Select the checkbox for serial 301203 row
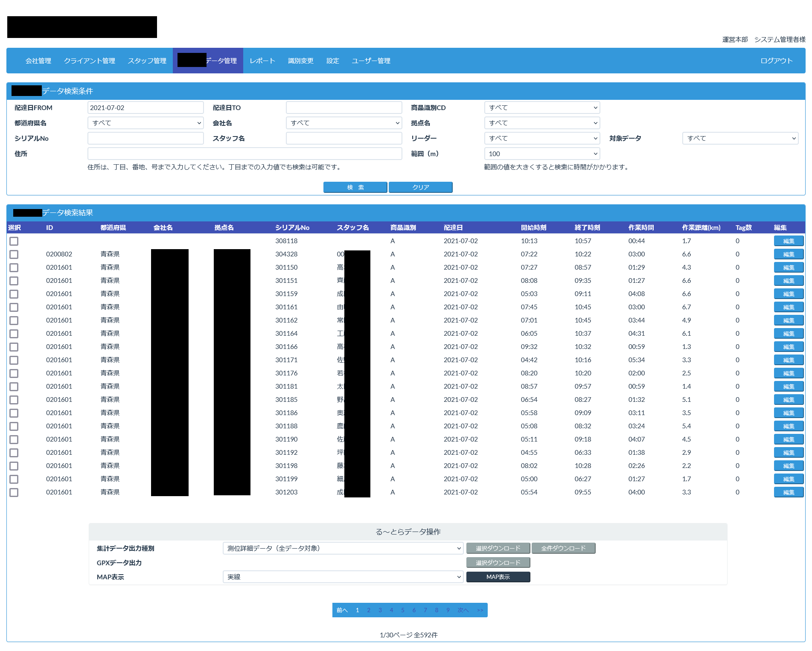Screen dimensions: 812x651 pos(14,492)
